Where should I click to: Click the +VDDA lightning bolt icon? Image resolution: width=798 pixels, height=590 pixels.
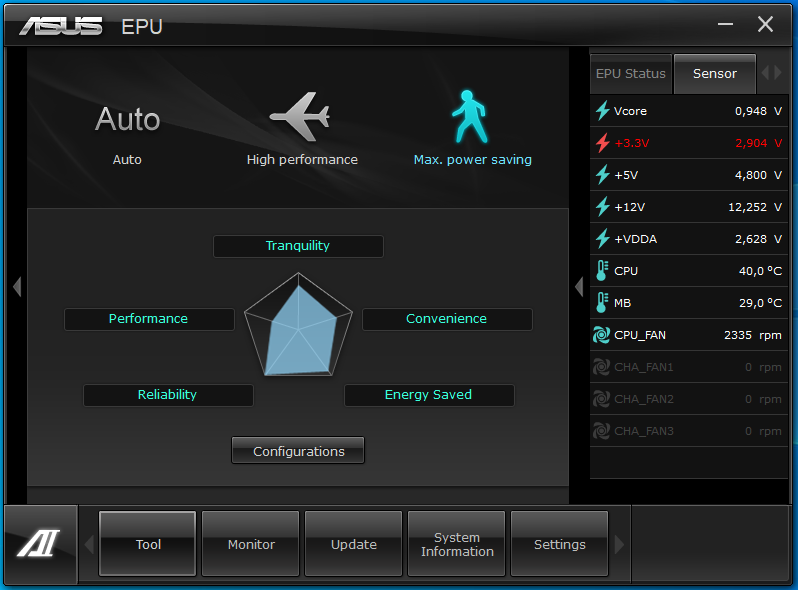tap(603, 239)
